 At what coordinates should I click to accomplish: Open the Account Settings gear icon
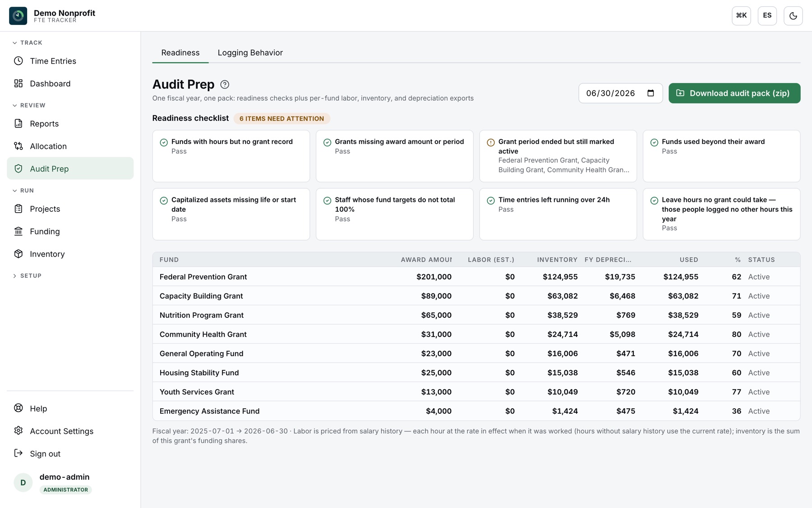pyautogui.click(x=18, y=431)
